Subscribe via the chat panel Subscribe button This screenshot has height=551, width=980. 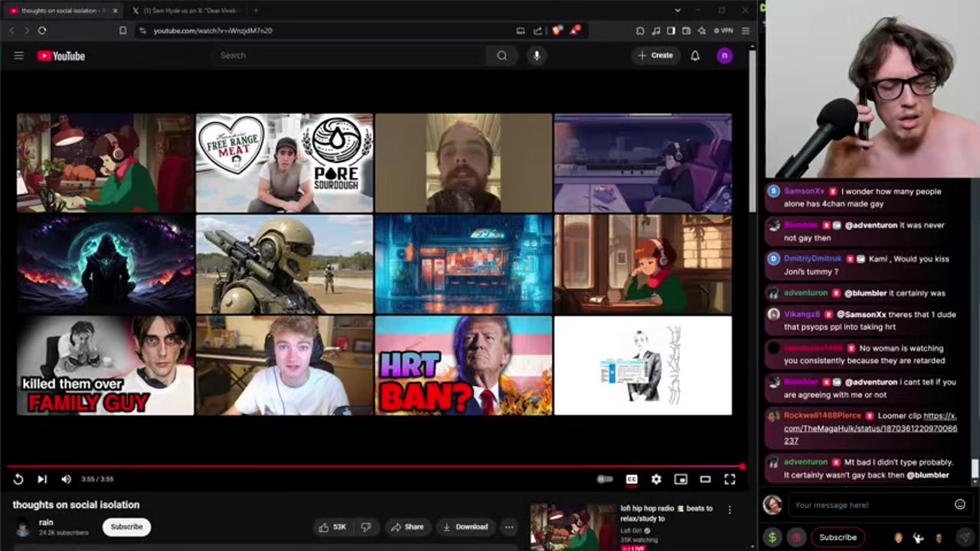[838, 537]
